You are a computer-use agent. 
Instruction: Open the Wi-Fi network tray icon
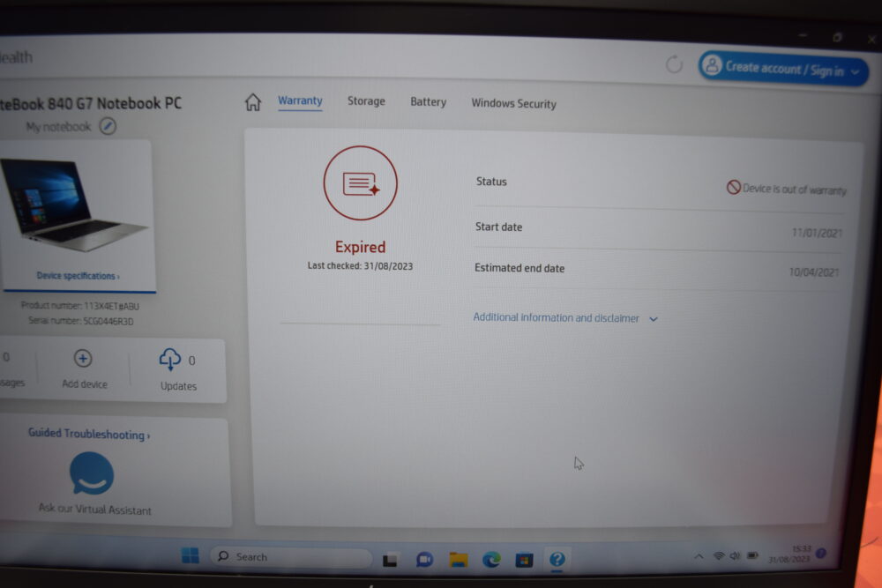(x=718, y=556)
